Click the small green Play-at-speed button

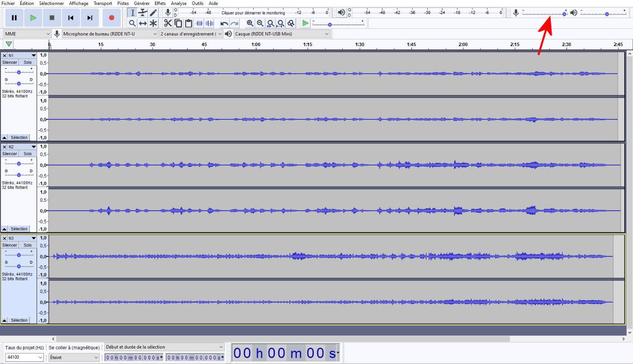[306, 23]
